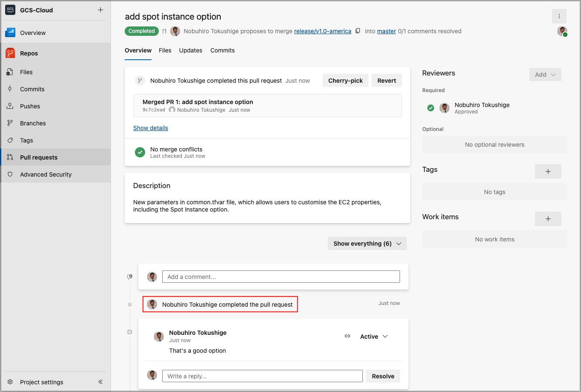Viewport: 581px width, 392px height.
Task: Click the plus icon beside GCS-Cloud
Action: point(100,10)
